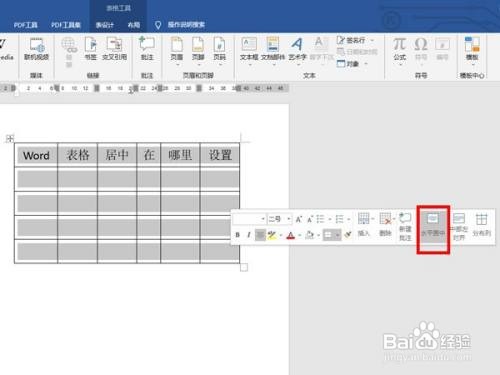Screen dimensions: 500x375
Task: Insert a bookmark via 书签 icon
Action: pyautogui.click(x=90, y=49)
